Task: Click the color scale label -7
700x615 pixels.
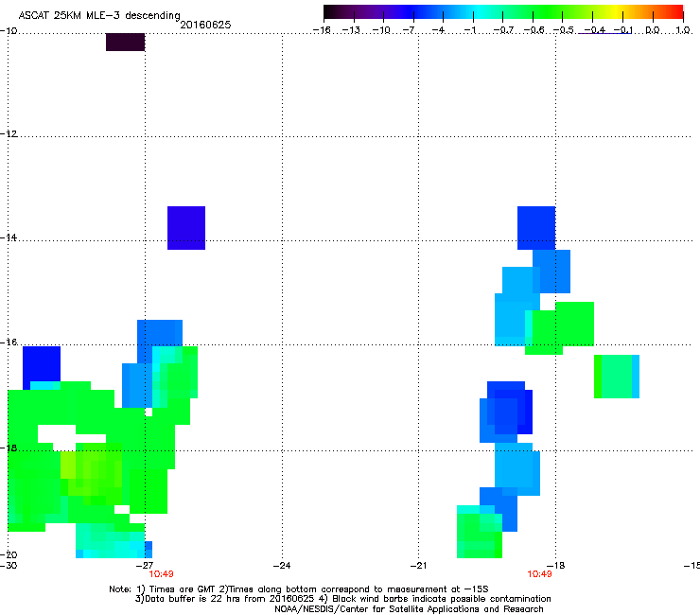Action: point(409,30)
